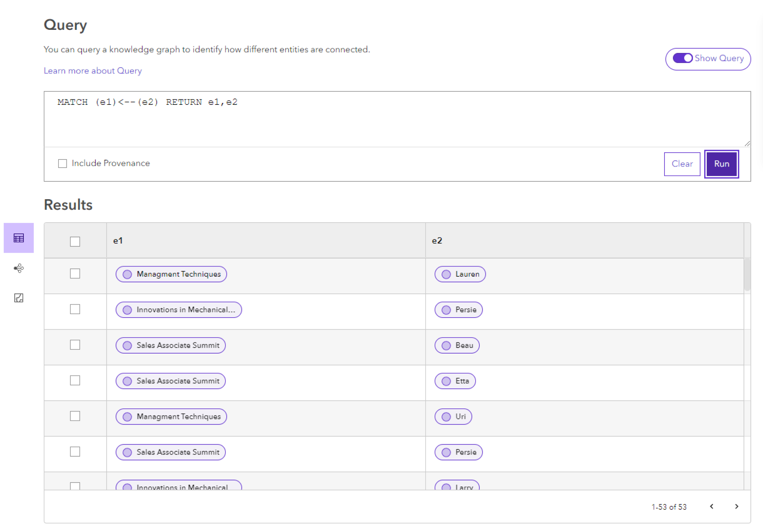Open the Learn more about Query link

pos(93,70)
